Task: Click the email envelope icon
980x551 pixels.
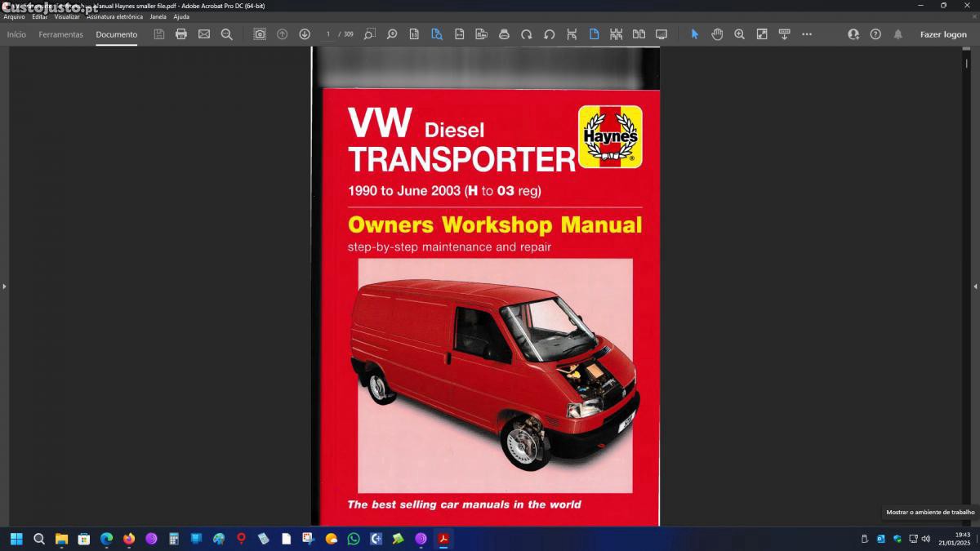Action: point(204,34)
